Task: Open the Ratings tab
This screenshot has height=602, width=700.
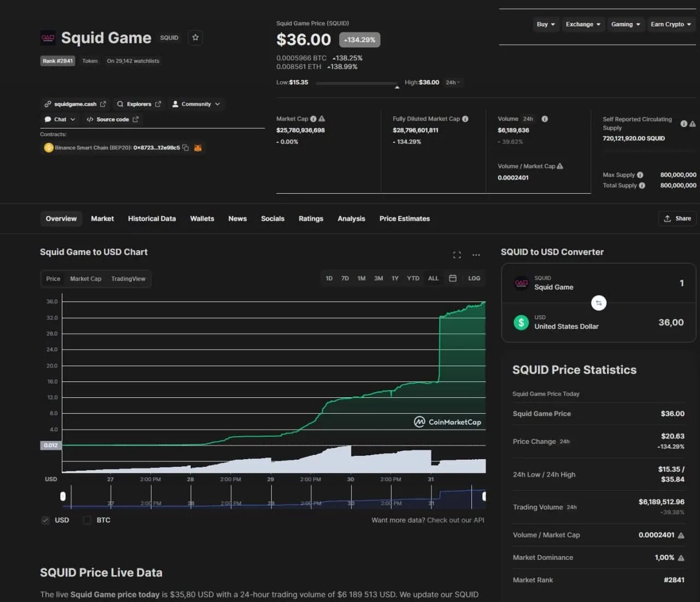Action: click(311, 218)
